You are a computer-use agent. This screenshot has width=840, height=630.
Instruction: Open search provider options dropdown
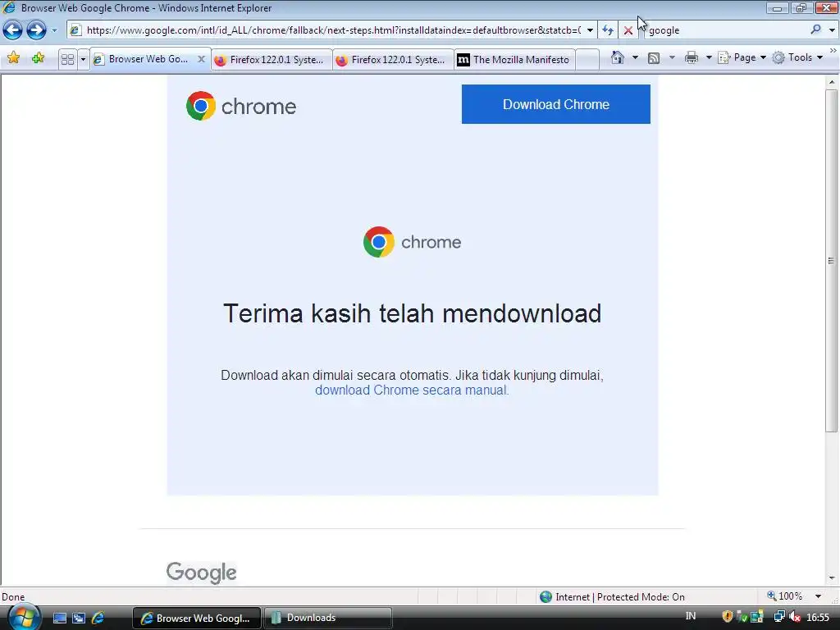tap(832, 30)
